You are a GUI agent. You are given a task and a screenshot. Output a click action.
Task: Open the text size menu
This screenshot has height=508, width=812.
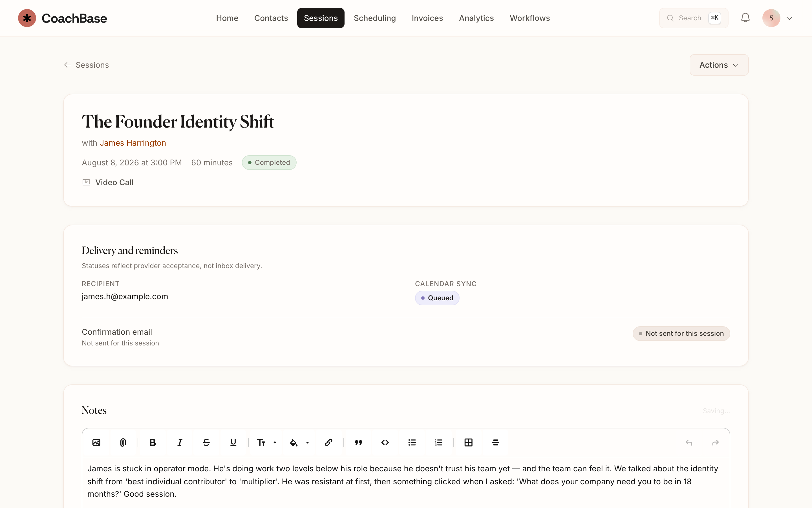point(266,443)
